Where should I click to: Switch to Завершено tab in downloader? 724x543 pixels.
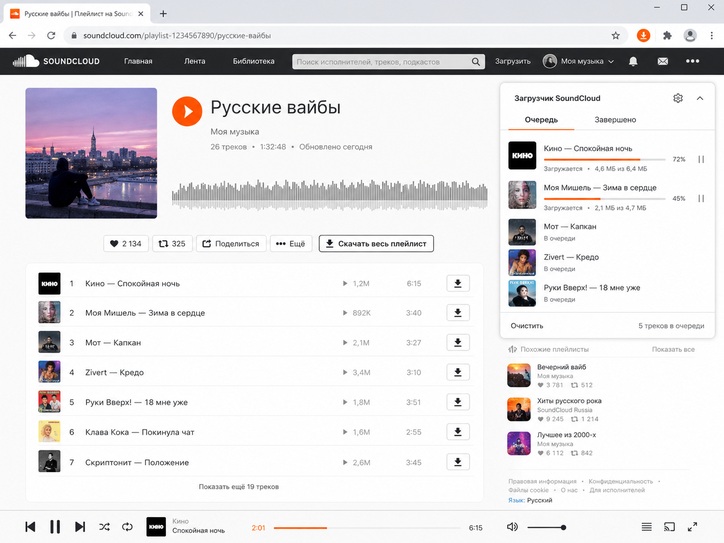615,120
